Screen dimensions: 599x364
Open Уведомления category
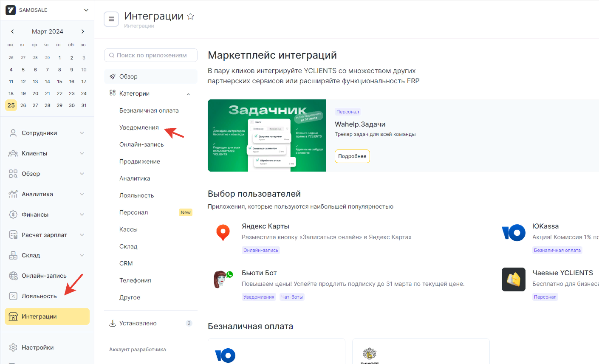click(139, 127)
